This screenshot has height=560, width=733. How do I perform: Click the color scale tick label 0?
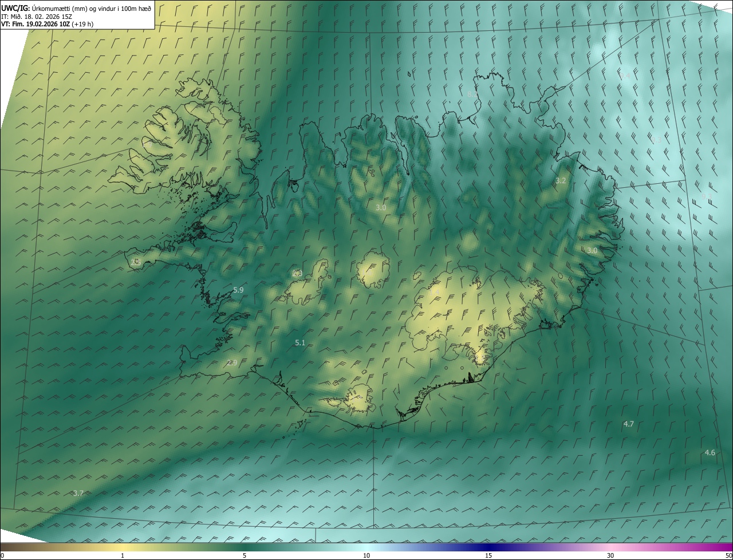click(x=2, y=555)
